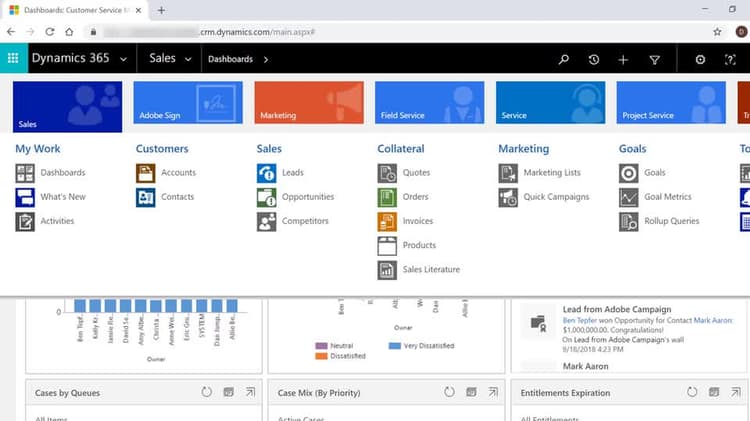Image resolution: width=750 pixels, height=421 pixels.
Task: Click the Opportunities link
Action: click(x=308, y=197)
